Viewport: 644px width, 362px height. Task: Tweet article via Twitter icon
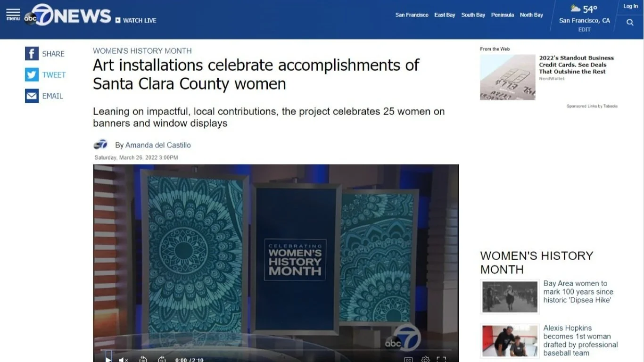pos(32,74)
